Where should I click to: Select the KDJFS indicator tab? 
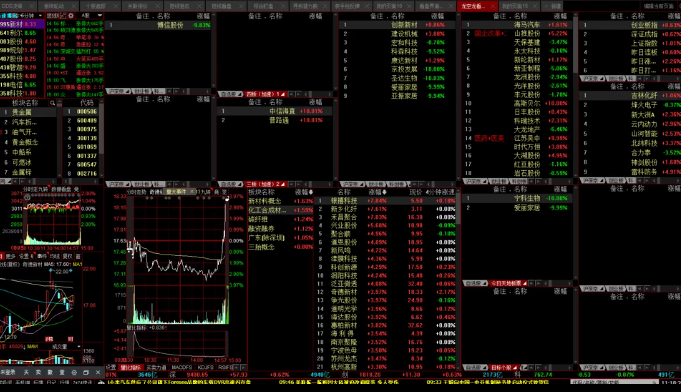(x=205, y=367)
